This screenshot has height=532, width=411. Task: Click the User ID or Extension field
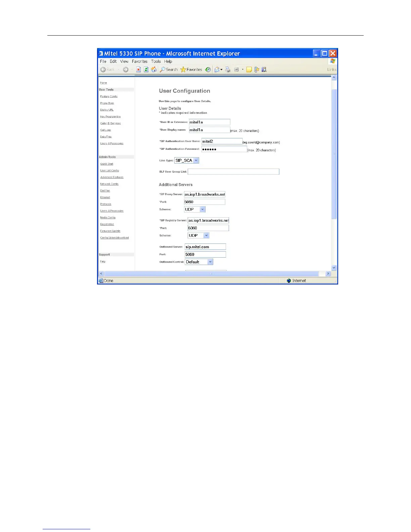point(210,122)
